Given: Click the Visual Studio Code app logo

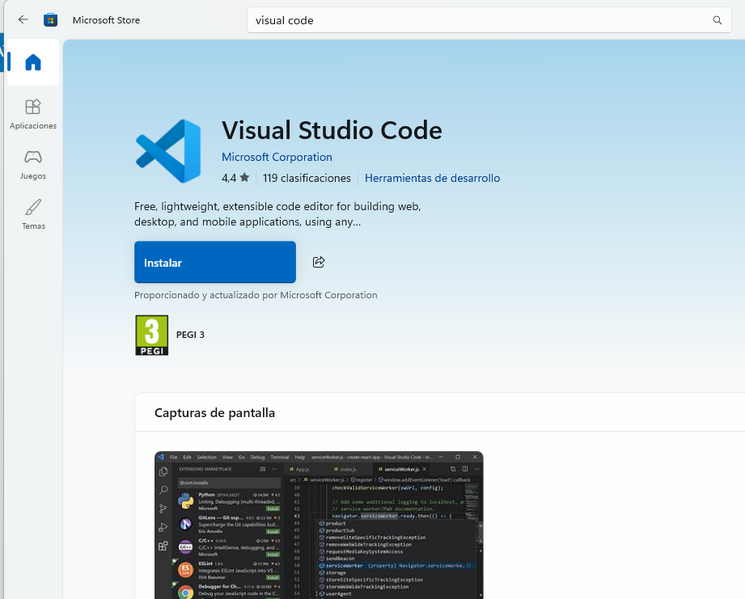Looking at the screenshot, I should pyautogui.click(x=168, y=151).
